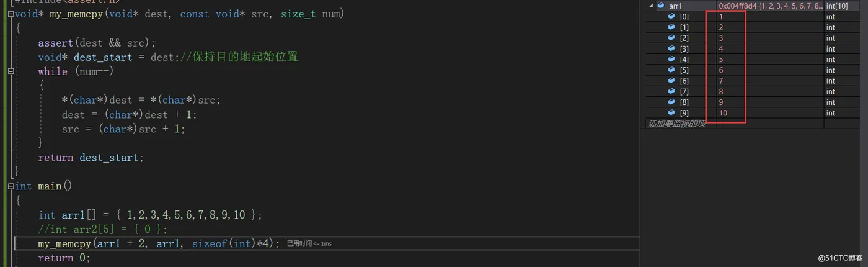Image resolution: width=868 pixels, height=267 pixels.
Task: Click the value 10 of element [9]
Action: (x=723, y=113)
